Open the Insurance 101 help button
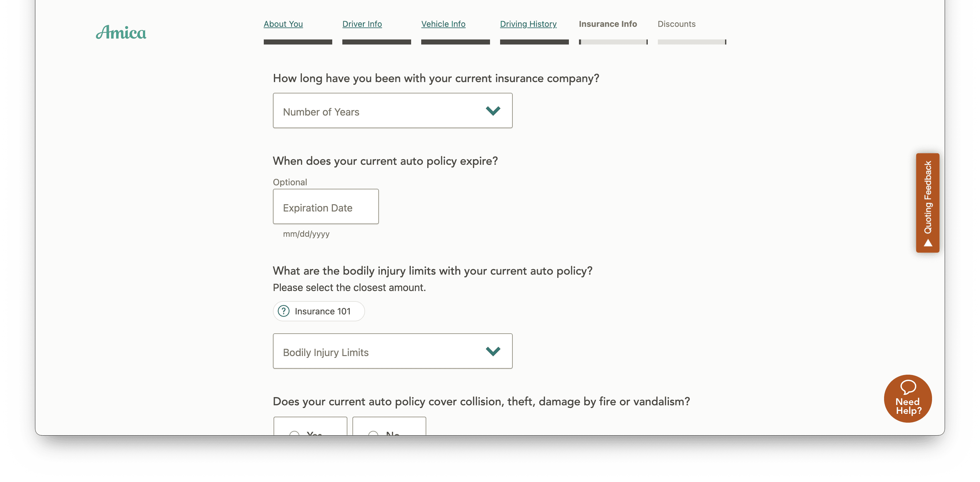The width and height of the screenshot is (980, 482). coord(319,311)
